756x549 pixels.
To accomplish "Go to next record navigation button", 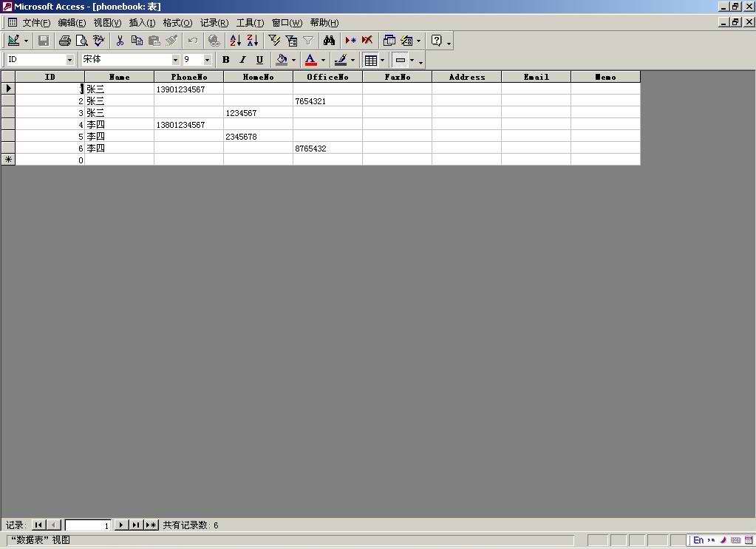I will [121, 525].
